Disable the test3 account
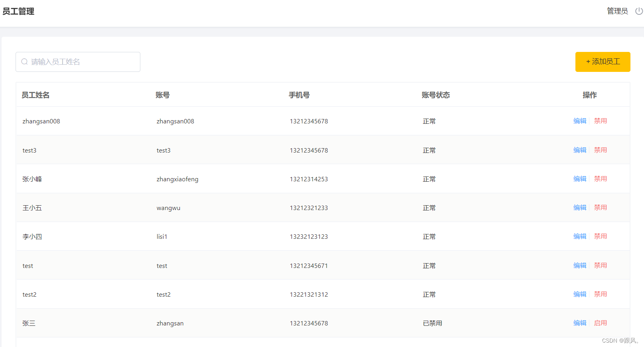This screenshot has height=347, width=644. click(601, 150)
